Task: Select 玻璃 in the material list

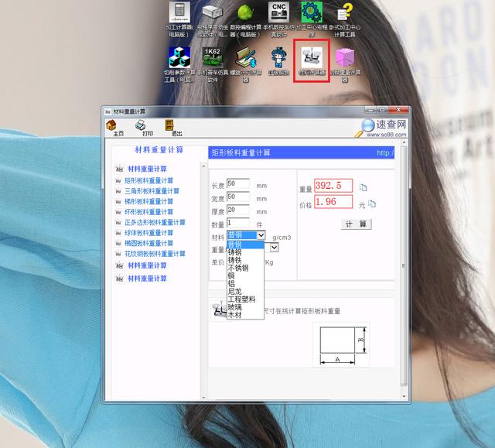Action: [x=245, y=307]
